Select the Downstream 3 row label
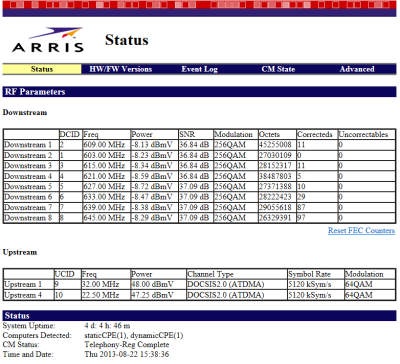Image resolution: width=400 pixels, height=364 pixels. tap(28, 166)
